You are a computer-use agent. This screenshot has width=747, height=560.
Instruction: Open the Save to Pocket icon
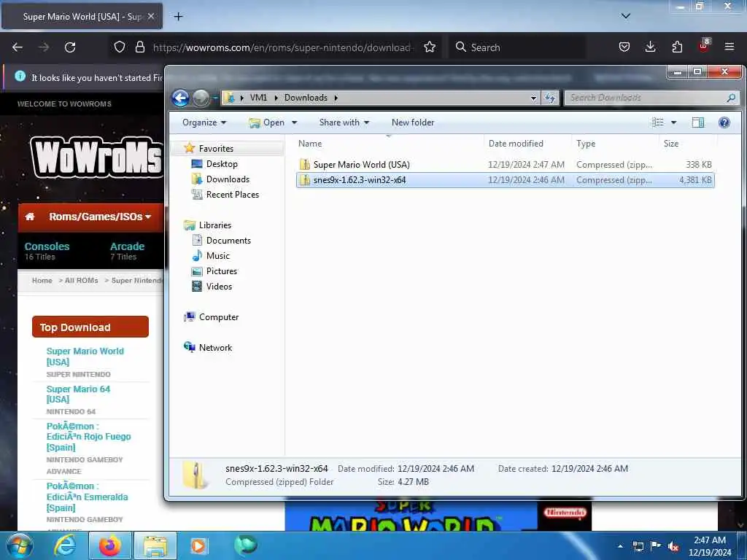coord(624,47)
